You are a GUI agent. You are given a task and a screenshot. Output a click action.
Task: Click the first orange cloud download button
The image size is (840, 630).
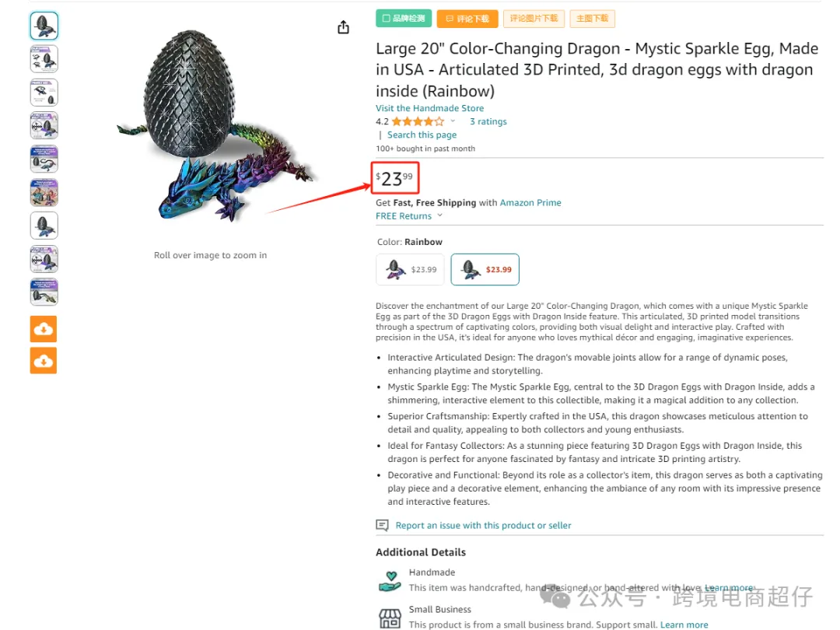point(44,329)
